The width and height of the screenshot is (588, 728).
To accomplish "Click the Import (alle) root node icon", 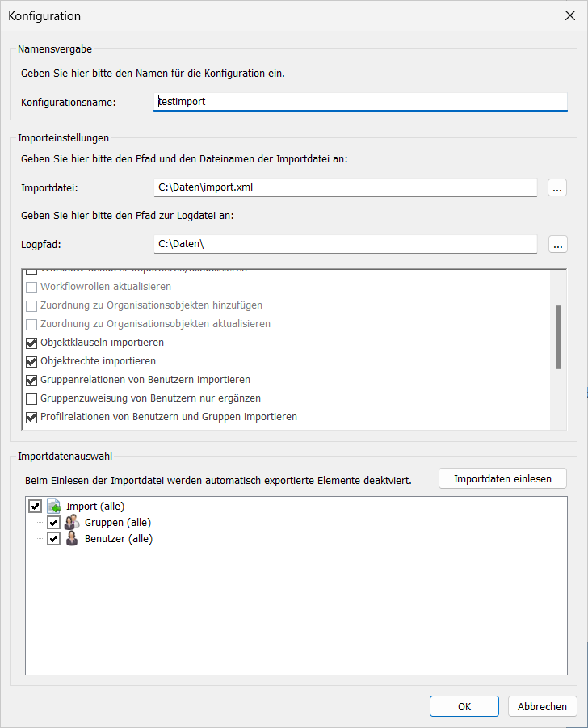I will [x=54, y=506].
